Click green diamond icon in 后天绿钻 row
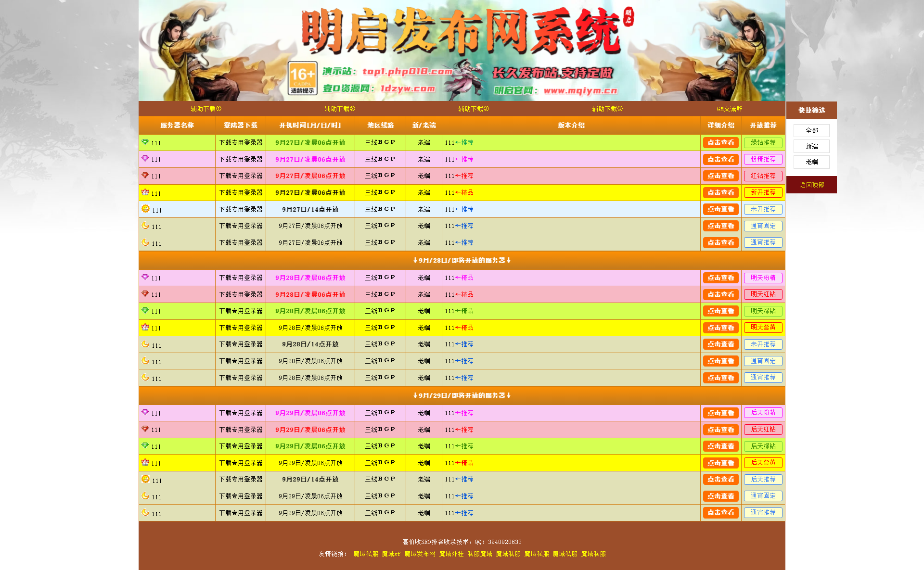 [145, 445]
